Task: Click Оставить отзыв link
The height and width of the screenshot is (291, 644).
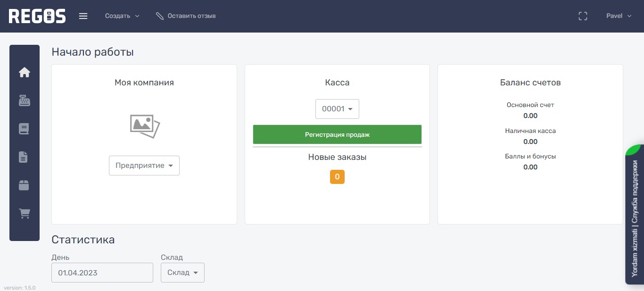Action: pyautogui.click(x=186, y=16)
